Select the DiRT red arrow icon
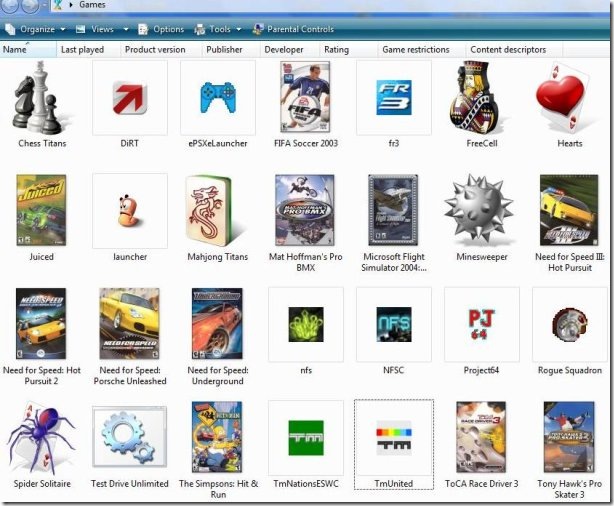 (130, 98)
